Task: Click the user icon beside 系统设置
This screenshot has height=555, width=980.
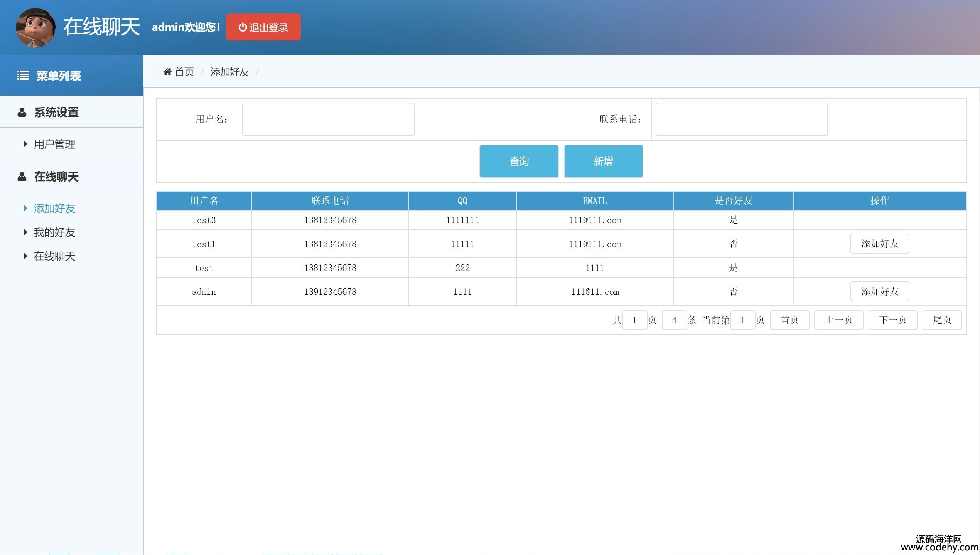Action: pos(22,112)
